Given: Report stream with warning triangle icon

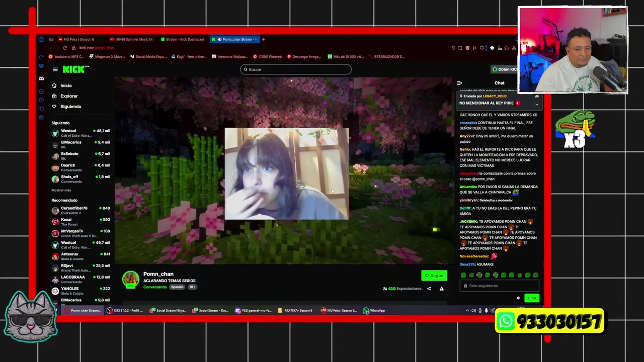Looking at the screenshot, I should coord(441,289).
